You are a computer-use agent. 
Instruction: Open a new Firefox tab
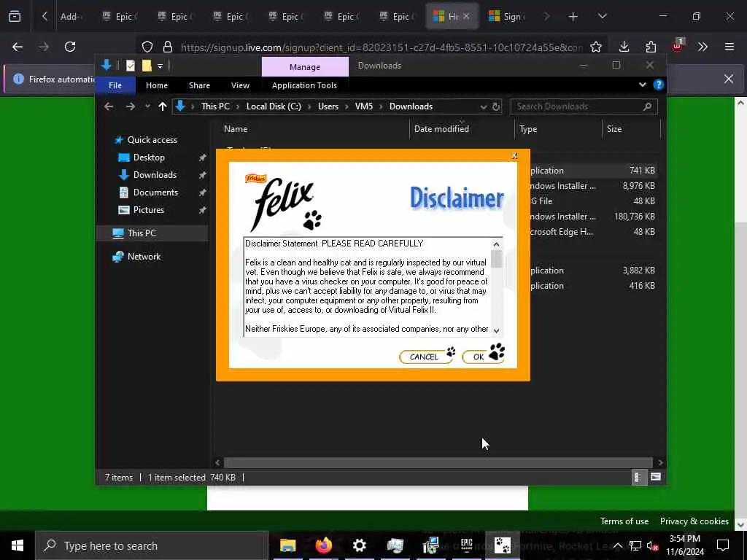(x=573, y=17)
